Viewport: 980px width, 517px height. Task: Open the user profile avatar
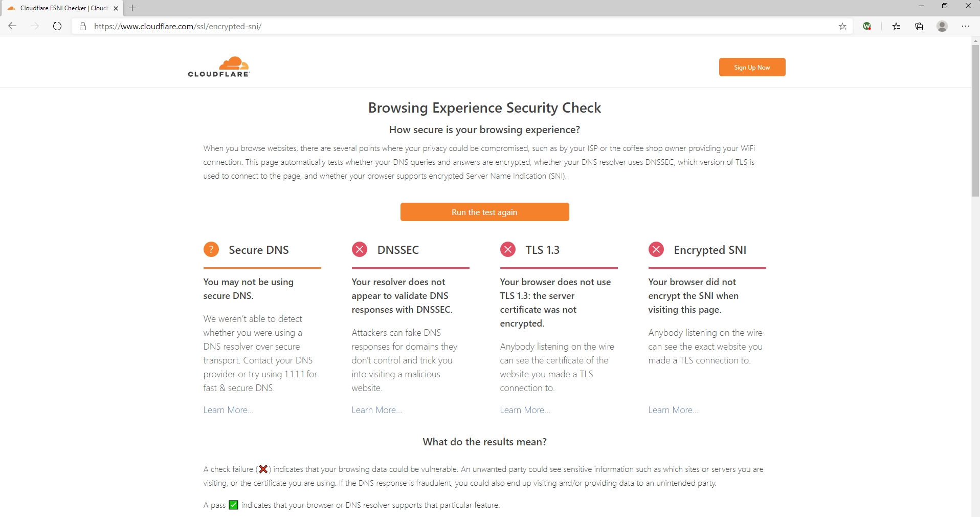point(942,26)
